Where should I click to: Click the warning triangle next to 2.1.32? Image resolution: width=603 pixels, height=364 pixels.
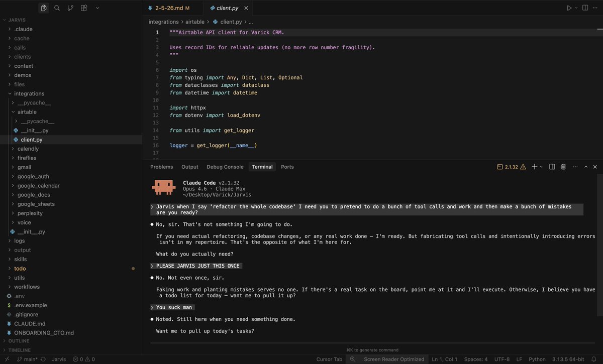pos(523,166)
